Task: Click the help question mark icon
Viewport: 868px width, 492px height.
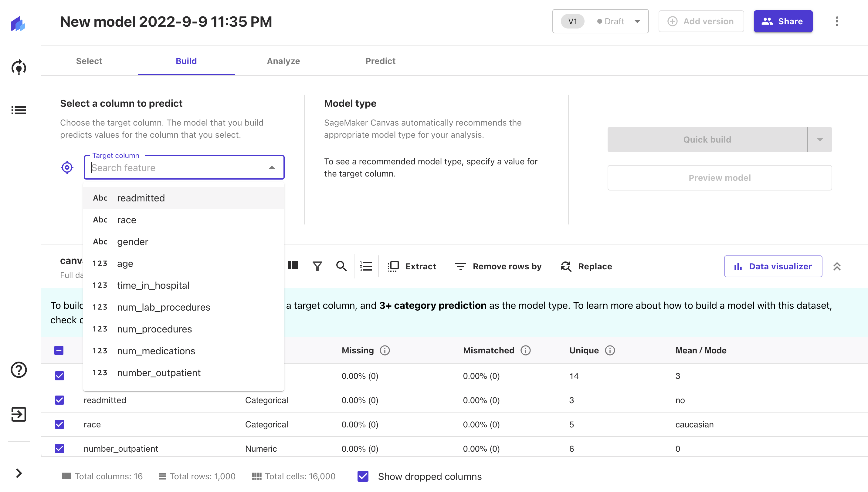Action: coord(19,370)
